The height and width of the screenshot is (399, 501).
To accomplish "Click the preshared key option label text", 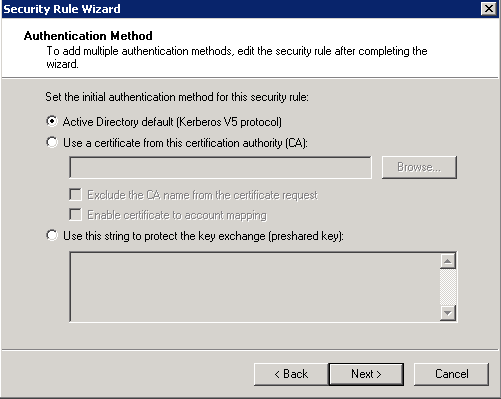I will click(203, 236).
